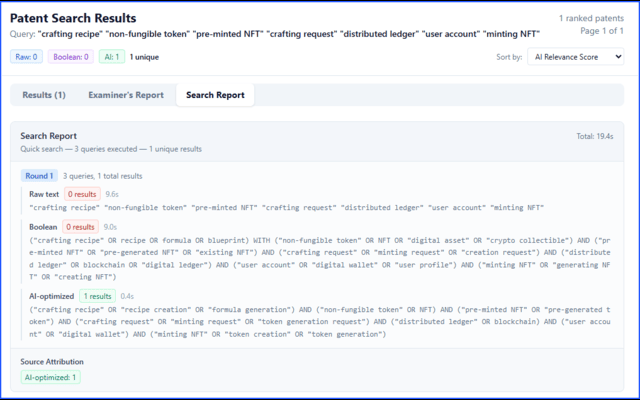The width and height of the screenshot is (640, 400).
Task: Click the 'AI-optimized' query label
Action: click(x=51, y=296)
